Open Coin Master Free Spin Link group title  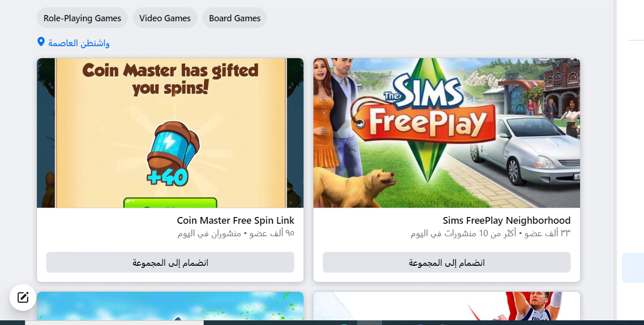click(x=235, y=220)
